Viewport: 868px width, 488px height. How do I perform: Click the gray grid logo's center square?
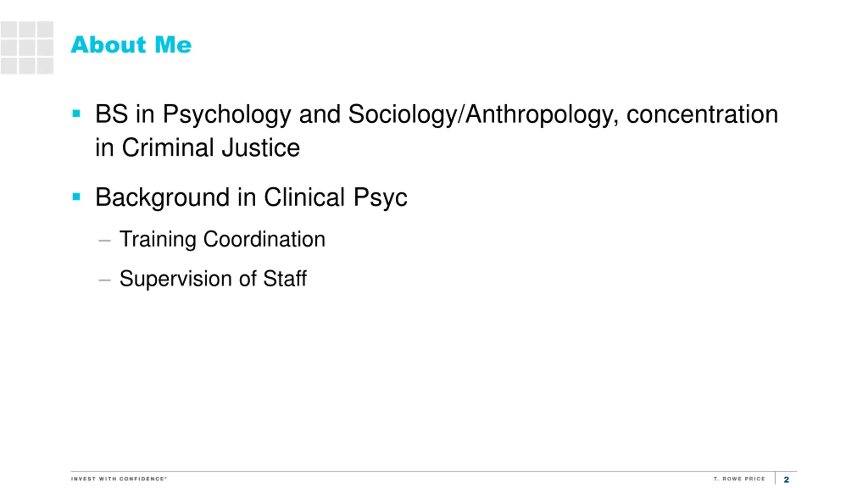coord(27,47)
